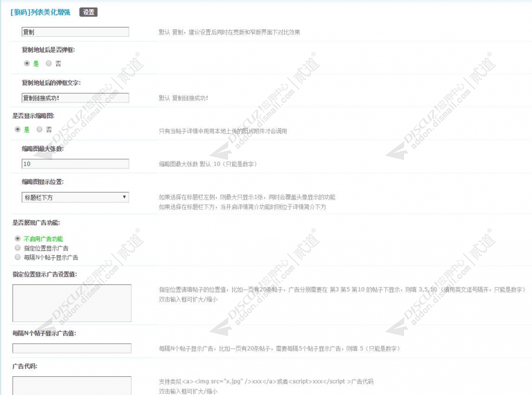Click the 复制链接成功! text field
Screen dimensions: 532x395
click(75, 98)
